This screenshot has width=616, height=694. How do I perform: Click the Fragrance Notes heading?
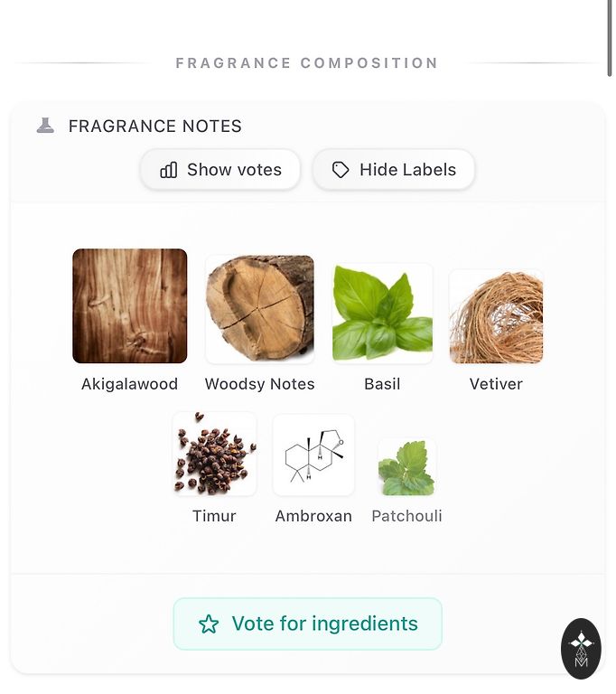click(x=155, y=127)
